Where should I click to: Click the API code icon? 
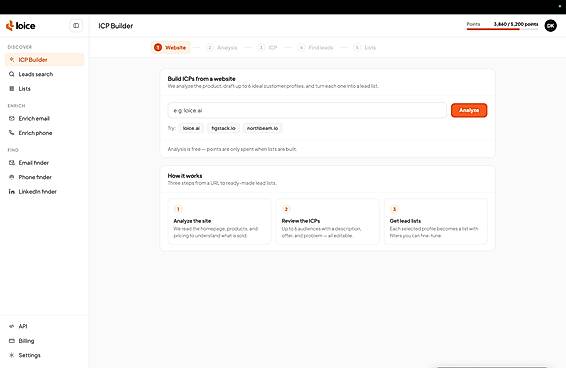12,326
